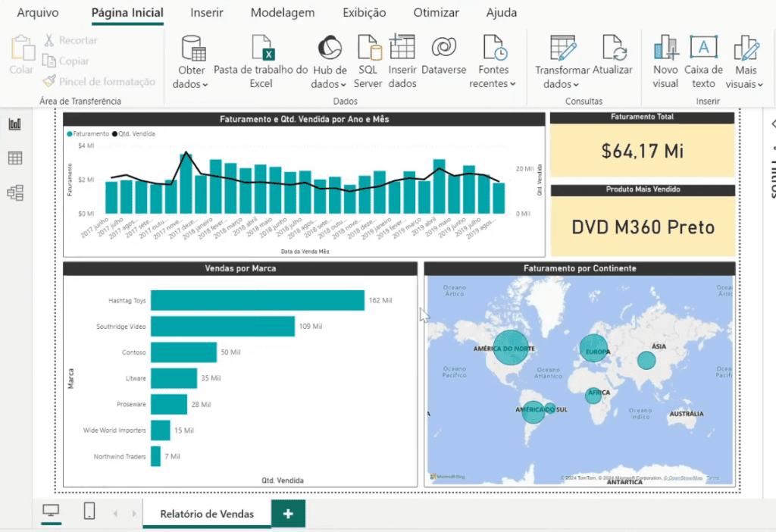Image resolution: width=776 pixels, height=532 pixels.
Task: Switch to Table view sidebar icon
Action: (x=15, y=158)
